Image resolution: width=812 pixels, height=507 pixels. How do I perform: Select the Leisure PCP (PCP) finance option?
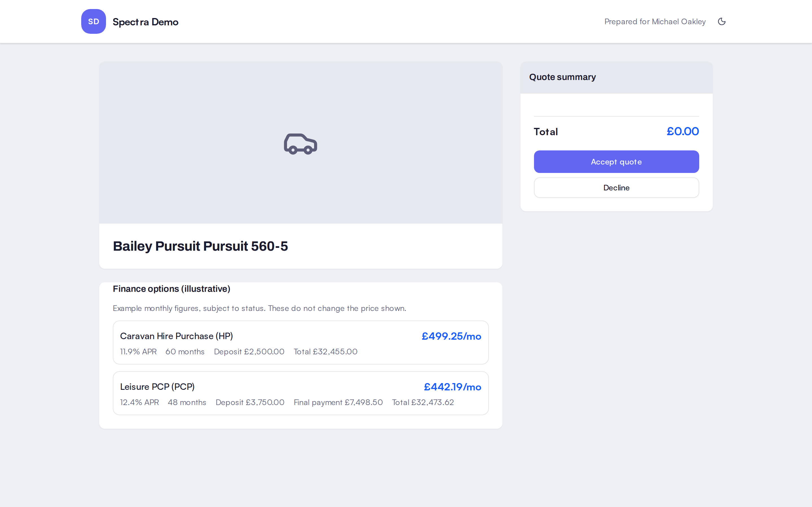[301, 393]
